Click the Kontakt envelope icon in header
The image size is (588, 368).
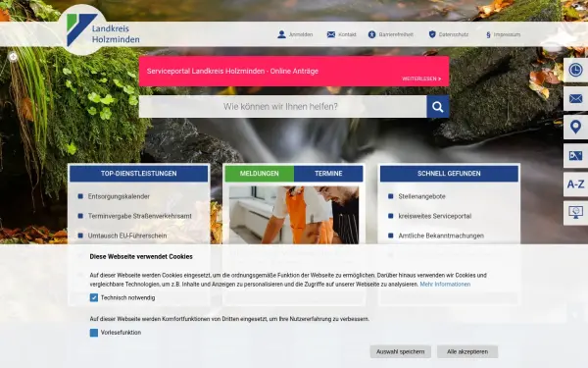[331, 34]
